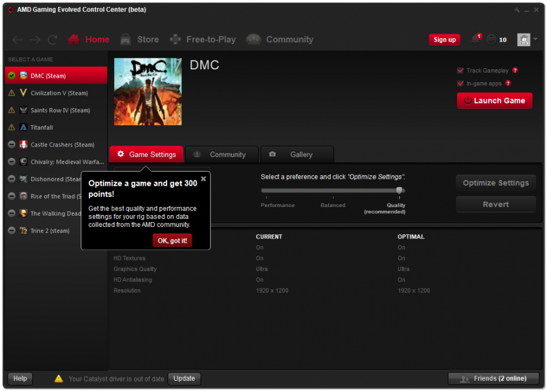Click the back navigation arrow
The image size is (547, 392).
click(x=18, y=40)
